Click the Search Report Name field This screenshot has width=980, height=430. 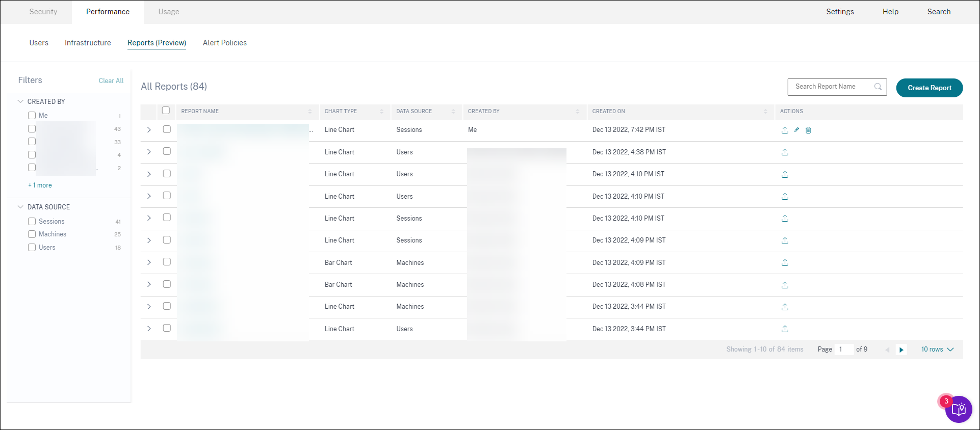point(831,87)
